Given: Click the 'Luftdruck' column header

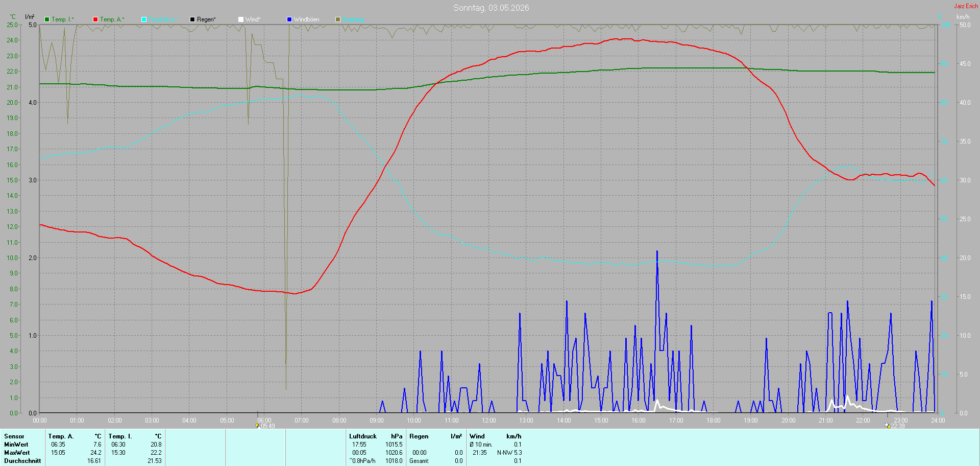Looking at the screenshot, I should (363, 436).
